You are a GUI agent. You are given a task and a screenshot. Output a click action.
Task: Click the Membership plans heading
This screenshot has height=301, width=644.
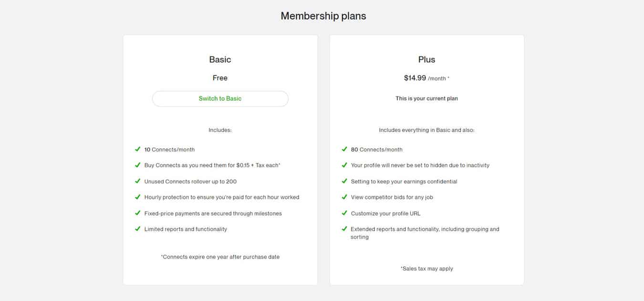[323, 16]
